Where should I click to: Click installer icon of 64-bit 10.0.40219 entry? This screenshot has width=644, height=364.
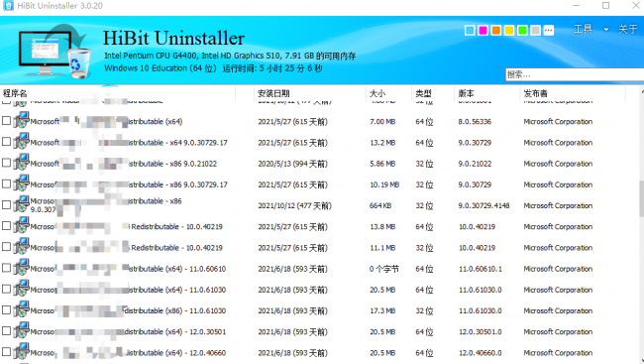[21, 225]
